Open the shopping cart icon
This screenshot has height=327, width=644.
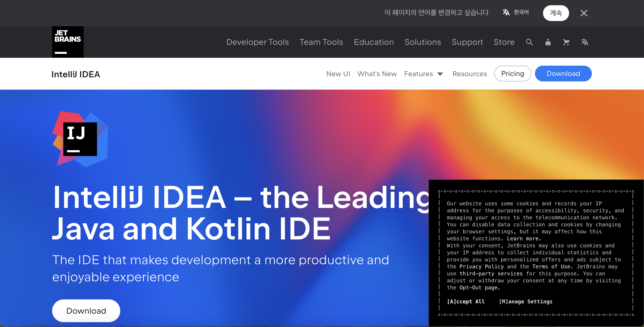click(x=566, y=42)
